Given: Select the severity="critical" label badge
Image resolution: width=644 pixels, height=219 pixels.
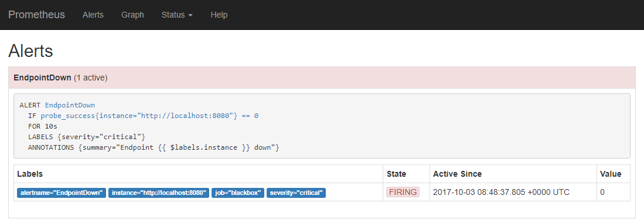Looking at the screenshot, I should click(296, 193).
